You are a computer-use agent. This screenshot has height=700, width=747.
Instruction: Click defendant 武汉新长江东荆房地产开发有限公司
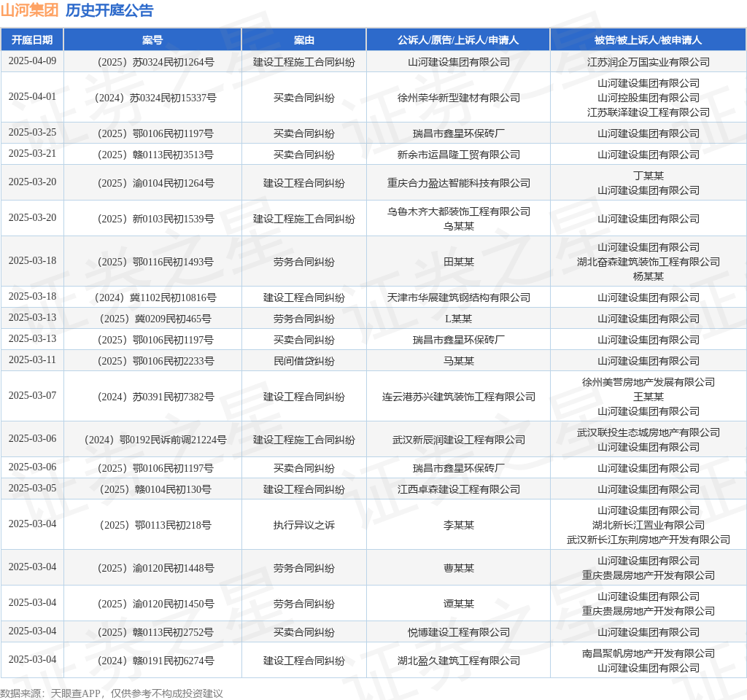tap(649, 540)
